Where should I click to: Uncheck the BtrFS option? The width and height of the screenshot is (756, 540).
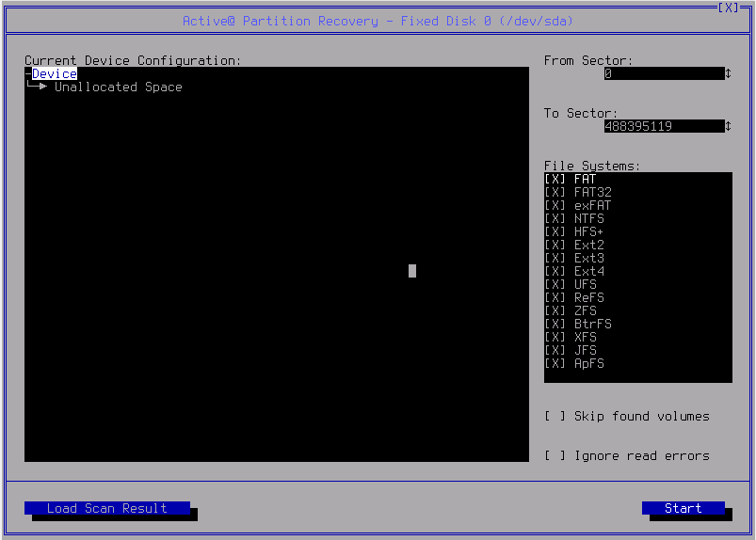555,324
